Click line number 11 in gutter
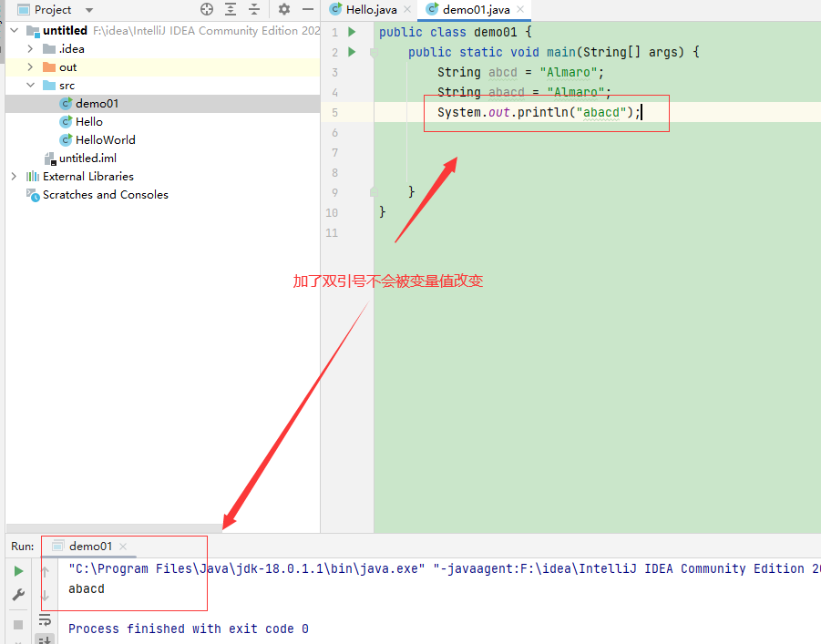Image resolution: width=821 pixels, height=644 pixels. 332,233
